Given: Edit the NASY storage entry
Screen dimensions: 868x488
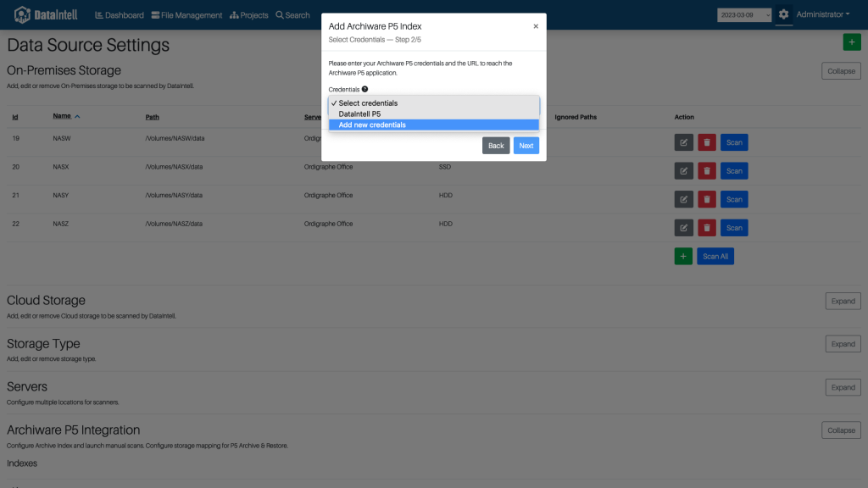Looking at the screenshot, I should coord(684,199).
